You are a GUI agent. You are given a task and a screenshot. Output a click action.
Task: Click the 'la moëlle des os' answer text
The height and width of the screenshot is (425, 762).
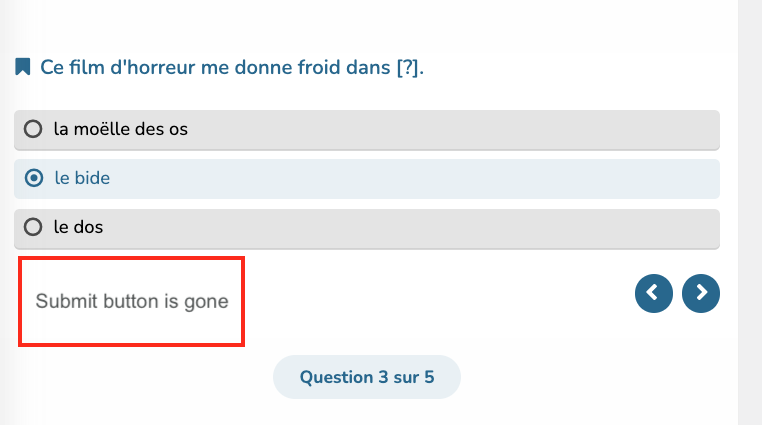pyautogui.click(x=121, y=129)
